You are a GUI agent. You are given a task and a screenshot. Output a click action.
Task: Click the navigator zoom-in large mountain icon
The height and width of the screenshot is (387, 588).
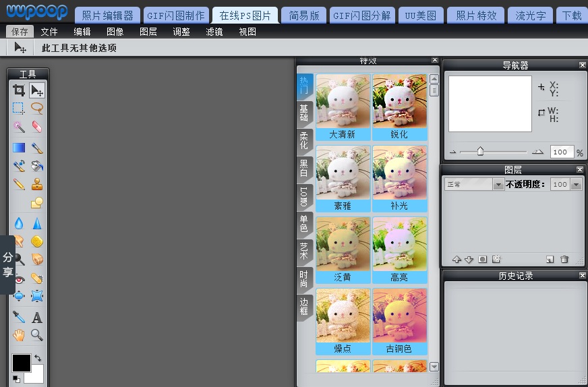(x=537, y=152)
